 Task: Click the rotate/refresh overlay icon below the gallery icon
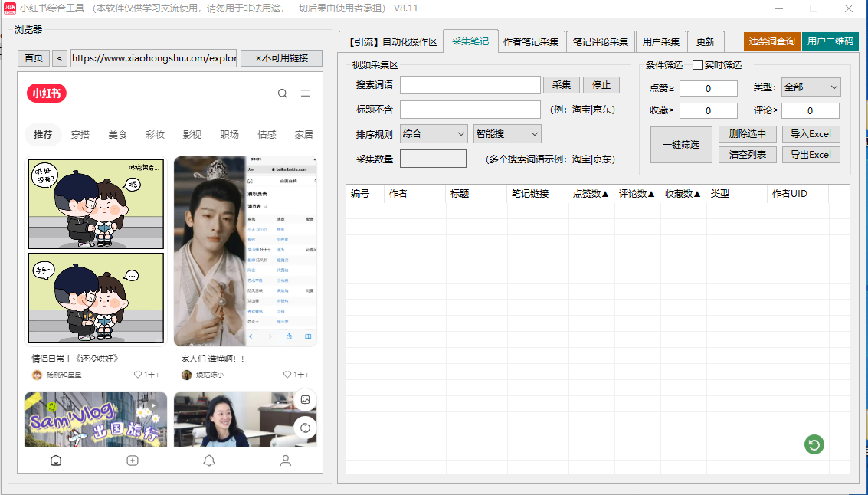(305, 428)
